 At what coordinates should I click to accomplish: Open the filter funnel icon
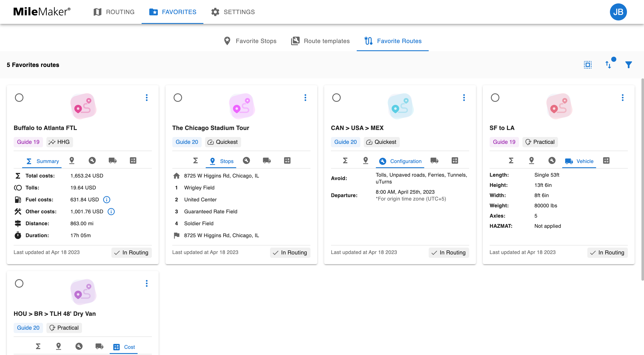point(628,65)
